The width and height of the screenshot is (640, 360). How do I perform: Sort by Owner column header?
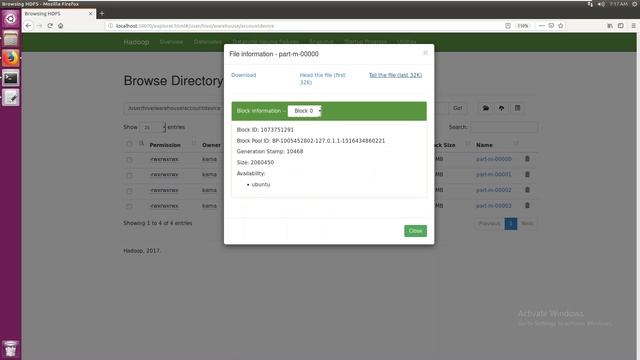tap(211, 145)
